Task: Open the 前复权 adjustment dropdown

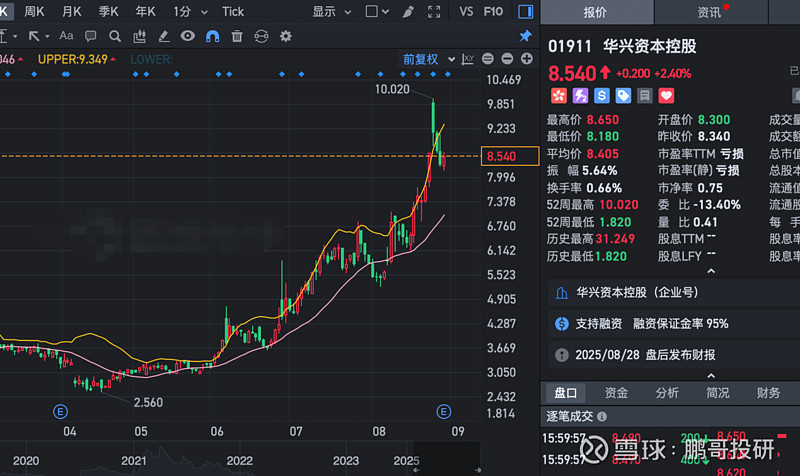Action: [x=429, y=59]
